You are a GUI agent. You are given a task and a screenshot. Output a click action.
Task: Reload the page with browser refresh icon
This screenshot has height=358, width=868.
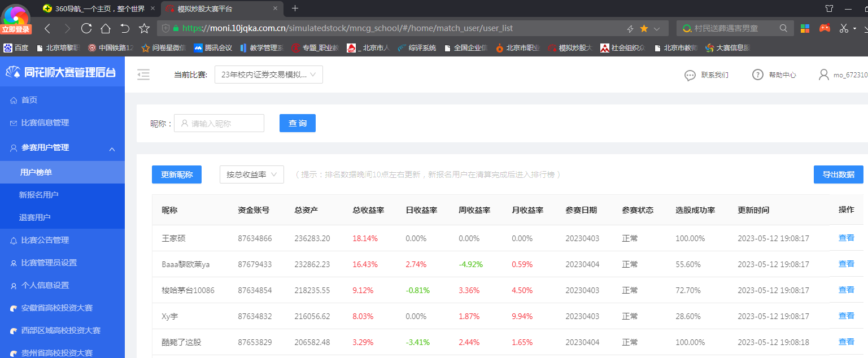coord(86,28)
